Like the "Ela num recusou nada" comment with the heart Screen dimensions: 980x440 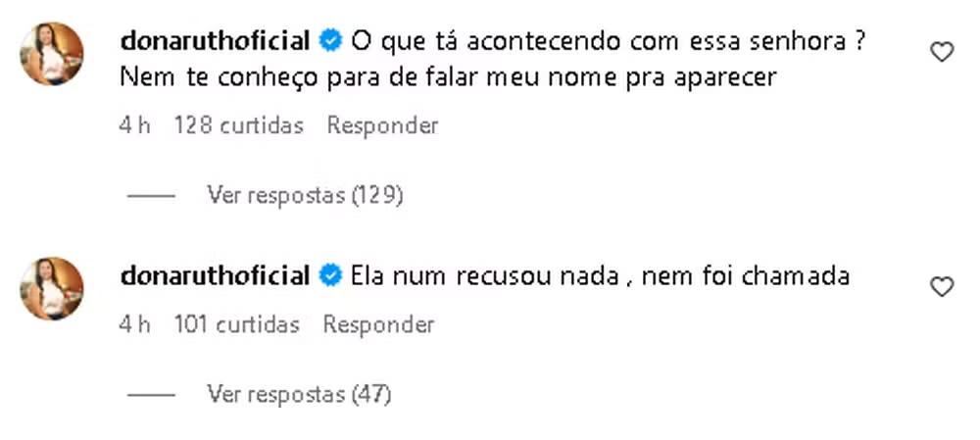(942, 287)
